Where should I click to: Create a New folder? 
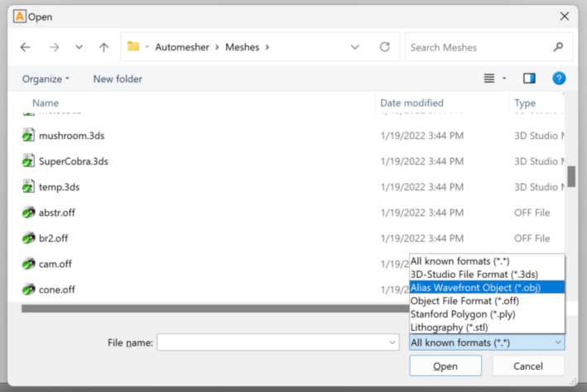click(118, 79)
